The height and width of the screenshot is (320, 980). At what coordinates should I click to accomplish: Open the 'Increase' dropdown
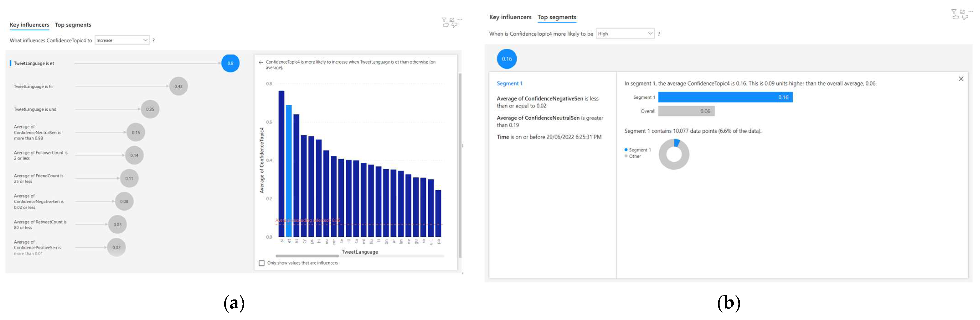[122, 40]
